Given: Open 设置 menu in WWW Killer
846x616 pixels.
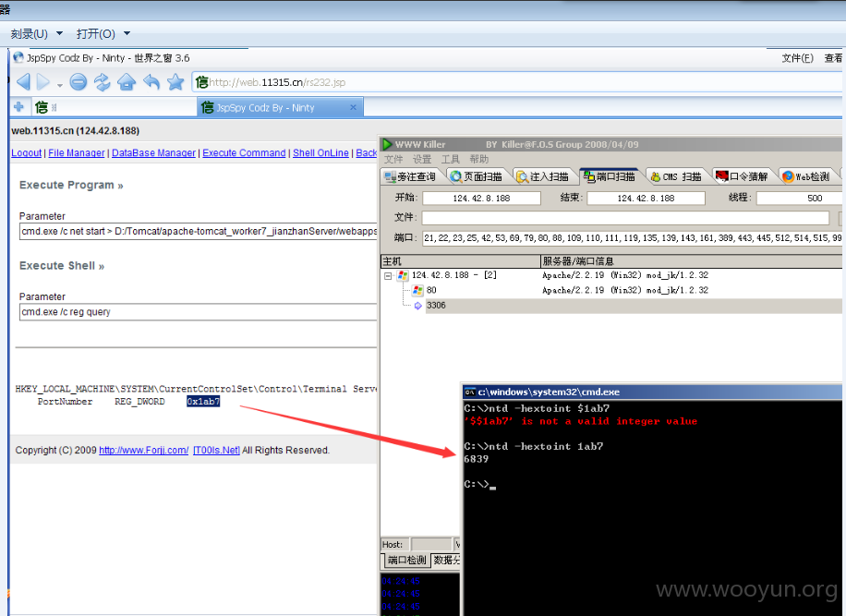Looking at the screenshot, I should [422, 159].
